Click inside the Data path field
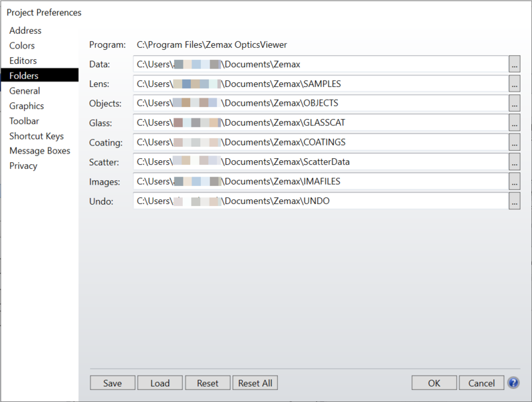532x402 pixels. point(321,64)
